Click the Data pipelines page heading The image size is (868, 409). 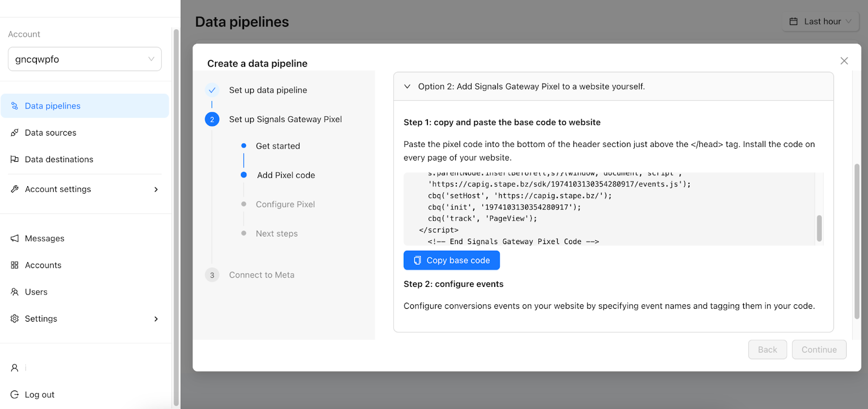(x=242, y=22)
